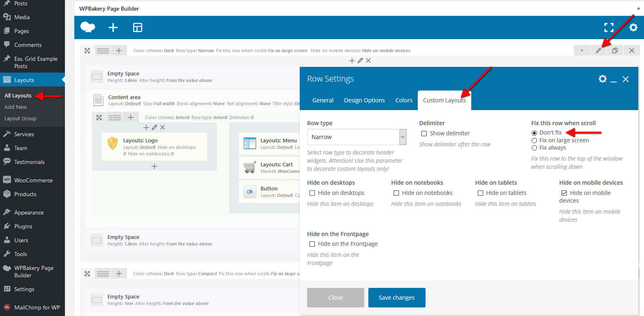
Task: Toggle fullscreen mode in page builder
Action: [x=609, y=27]
